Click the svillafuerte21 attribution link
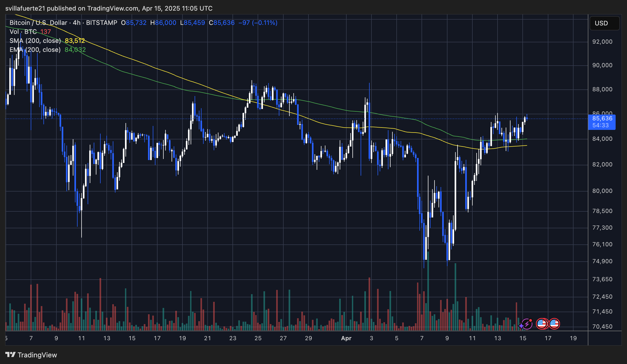 (25, 8)
